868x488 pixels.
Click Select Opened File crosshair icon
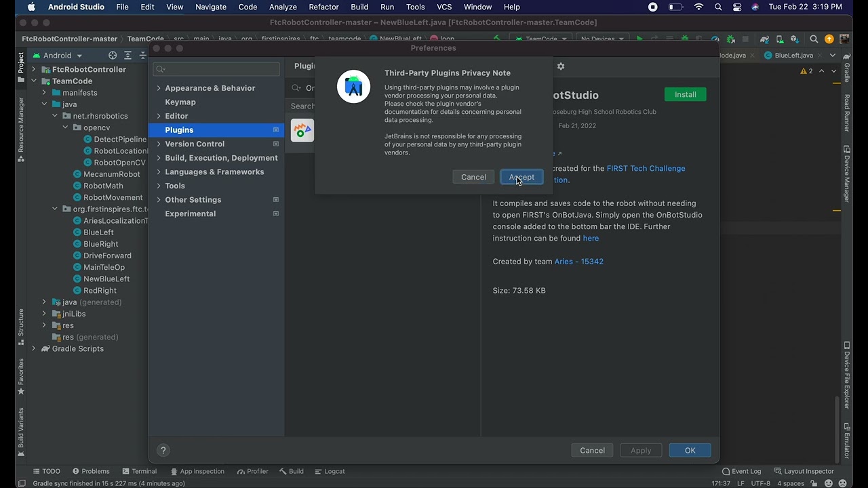(x=113, y=56)
